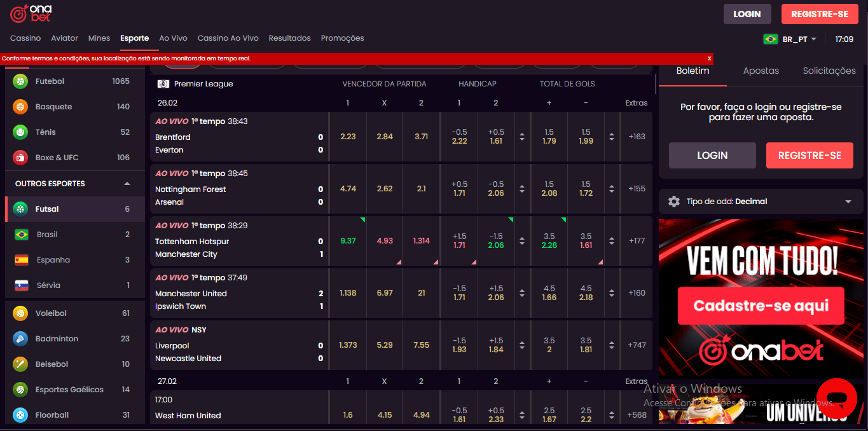
Task: Select the Futsal ball icon
Action: coord(20,209)
